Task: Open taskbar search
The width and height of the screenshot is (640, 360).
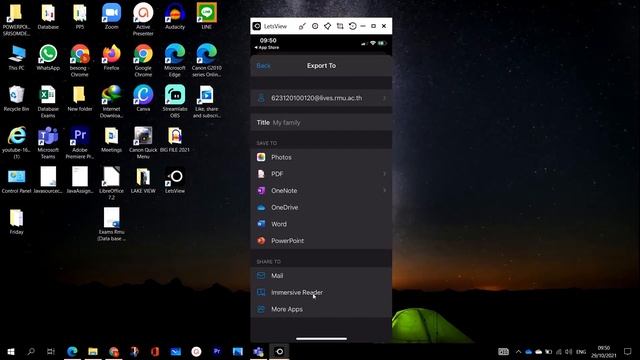Action: click(x=31, y=351)
